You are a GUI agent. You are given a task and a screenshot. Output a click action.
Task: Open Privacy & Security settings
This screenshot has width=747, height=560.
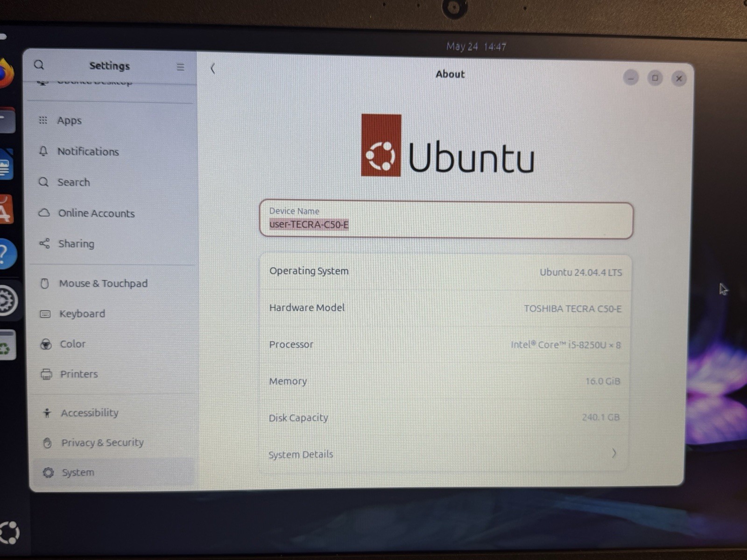[x=113, y=442]
